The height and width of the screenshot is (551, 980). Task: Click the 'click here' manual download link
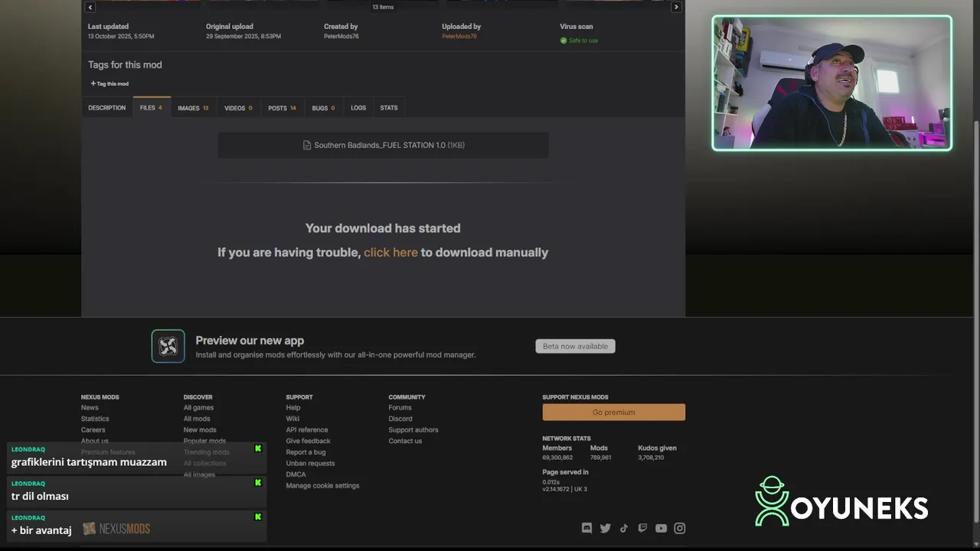pos(390,253)
